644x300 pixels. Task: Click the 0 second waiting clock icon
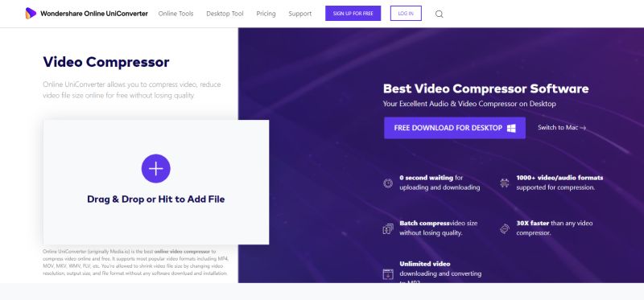coord(388,183)
